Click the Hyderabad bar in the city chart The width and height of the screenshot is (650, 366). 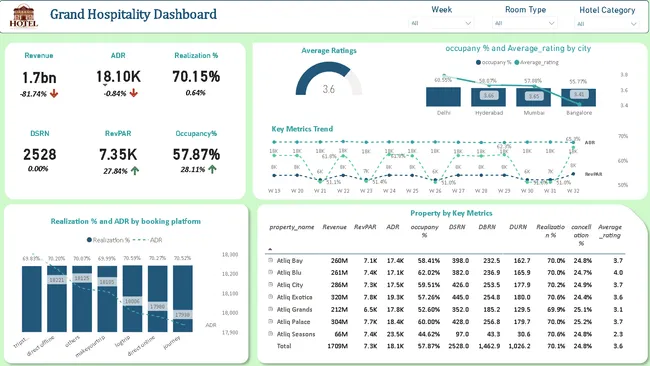[x=488, y=97]
